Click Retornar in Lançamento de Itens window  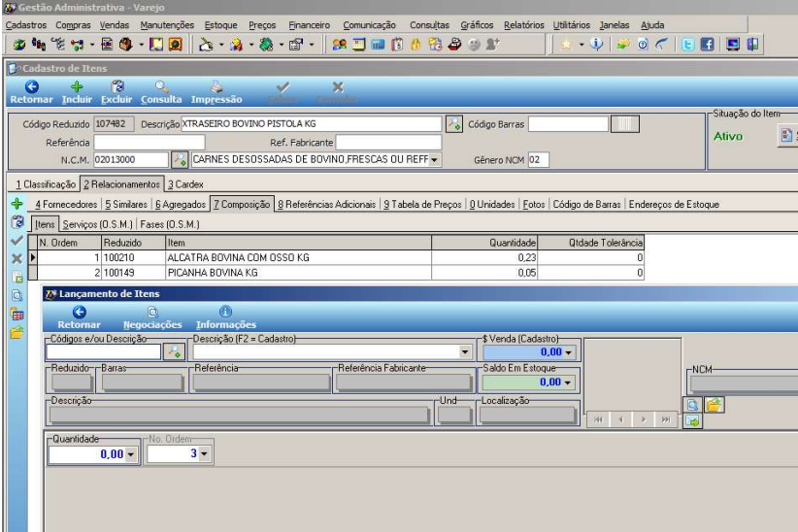[79, 317]
